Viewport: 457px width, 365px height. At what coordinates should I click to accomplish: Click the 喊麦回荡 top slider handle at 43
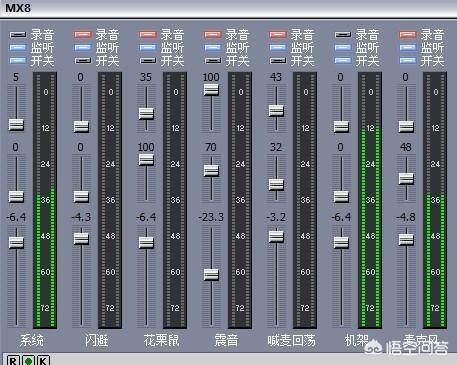(x=276, y=111)
